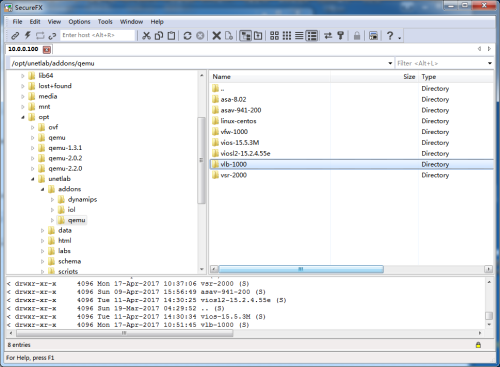The image size is (500, 367).
Task: Click the Copy icon in toolbar
Action: (x=159, y=35)
